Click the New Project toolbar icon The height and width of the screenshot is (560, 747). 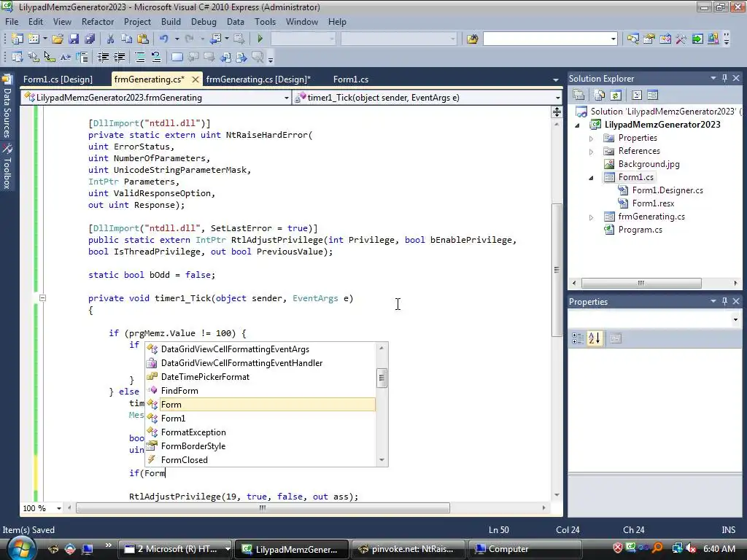point(18,39)
